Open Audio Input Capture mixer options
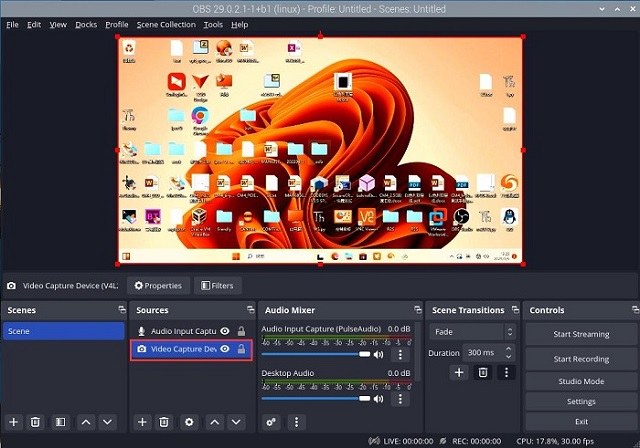The image size is (640, 448). tap(400, 354)
